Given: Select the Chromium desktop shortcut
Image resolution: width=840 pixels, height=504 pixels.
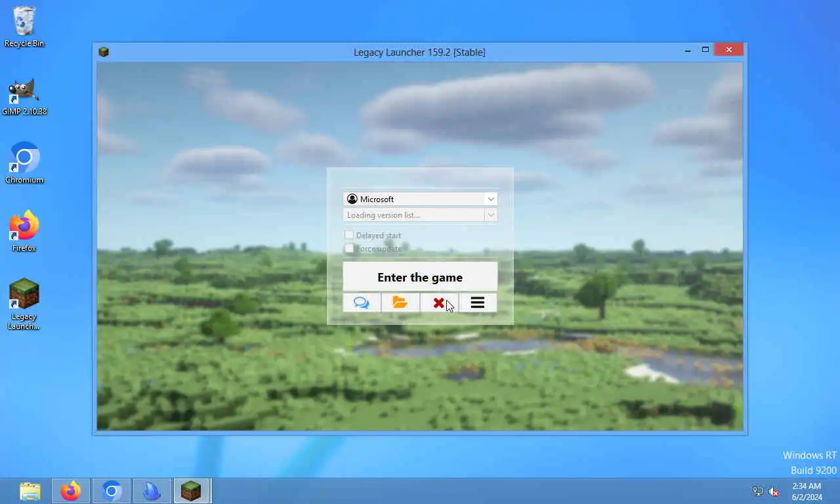Looking at the screenshot, I should tap(24, 163).
